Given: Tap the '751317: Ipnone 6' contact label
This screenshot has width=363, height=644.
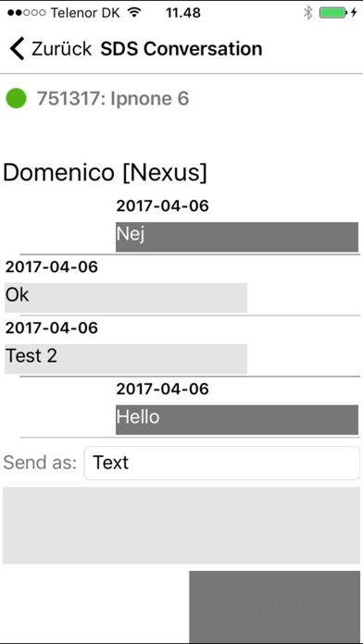Looking at the screenshot, I should point(113,99).
